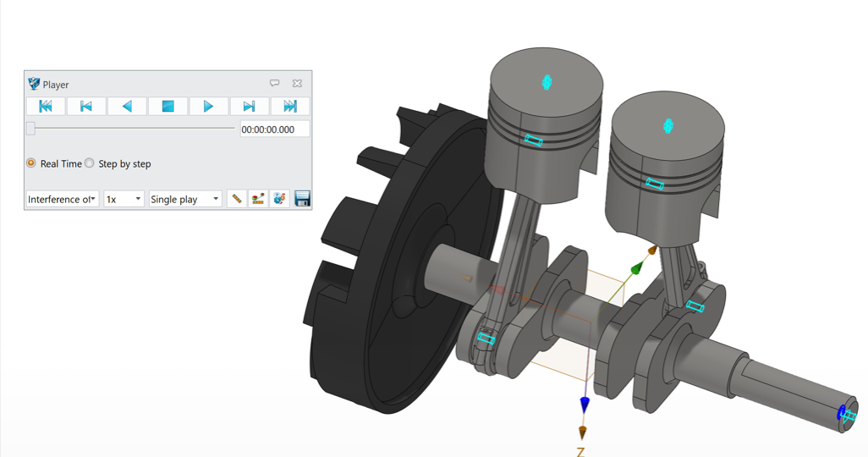Open the Interference options dropdown
This screenshot has height=457, width=868.
tap(62, 199)
